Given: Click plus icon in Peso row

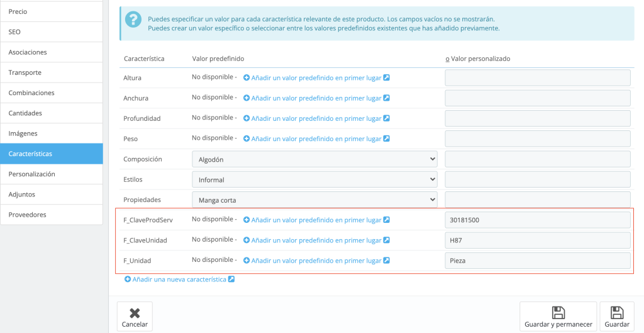Looking at the screenshot, I should (x=247, y=138).
